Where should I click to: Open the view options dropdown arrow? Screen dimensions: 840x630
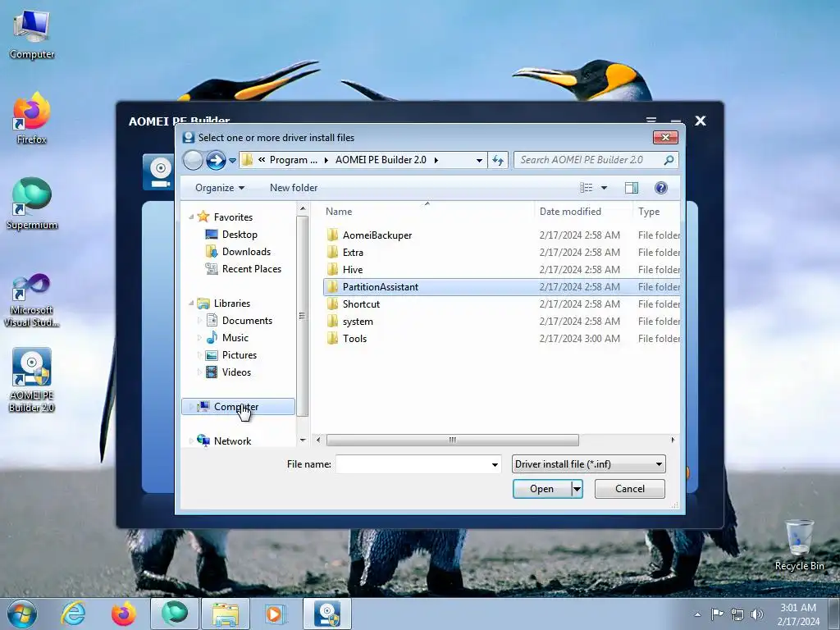pos(604,188)
